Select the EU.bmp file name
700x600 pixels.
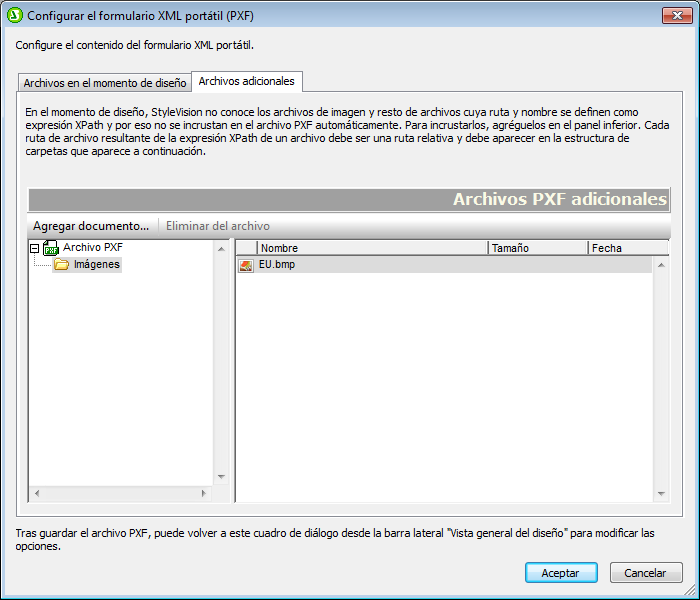click(277, 265)
